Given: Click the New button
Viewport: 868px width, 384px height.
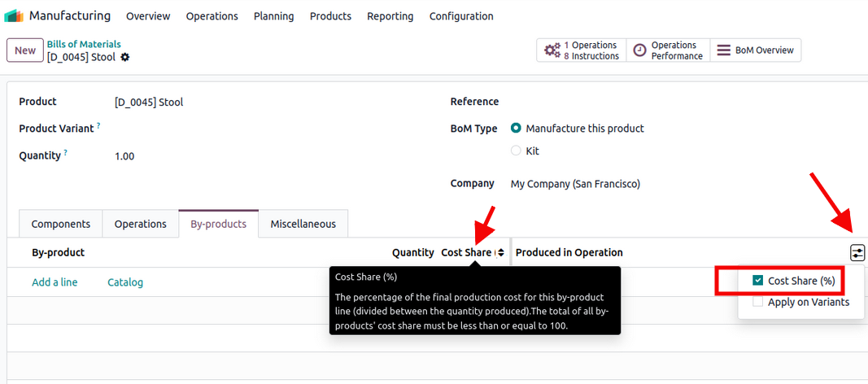Looking at the screenshot, I should (x=25, y=50).
